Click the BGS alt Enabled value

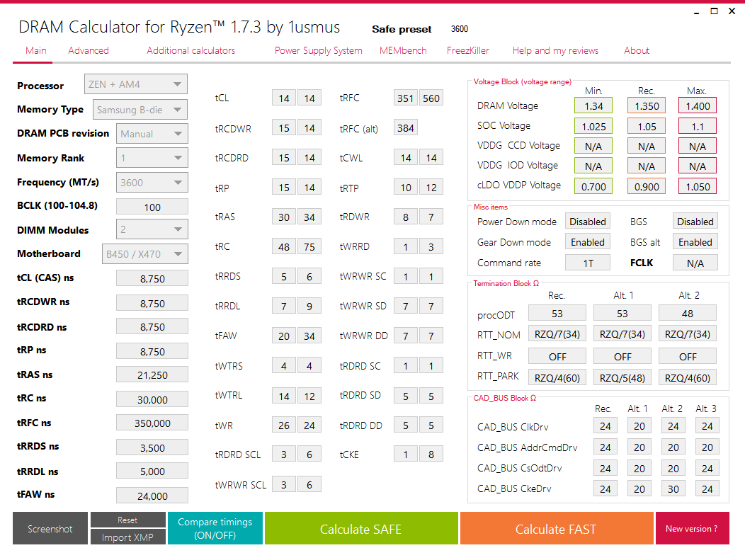[x=695, y=241]
